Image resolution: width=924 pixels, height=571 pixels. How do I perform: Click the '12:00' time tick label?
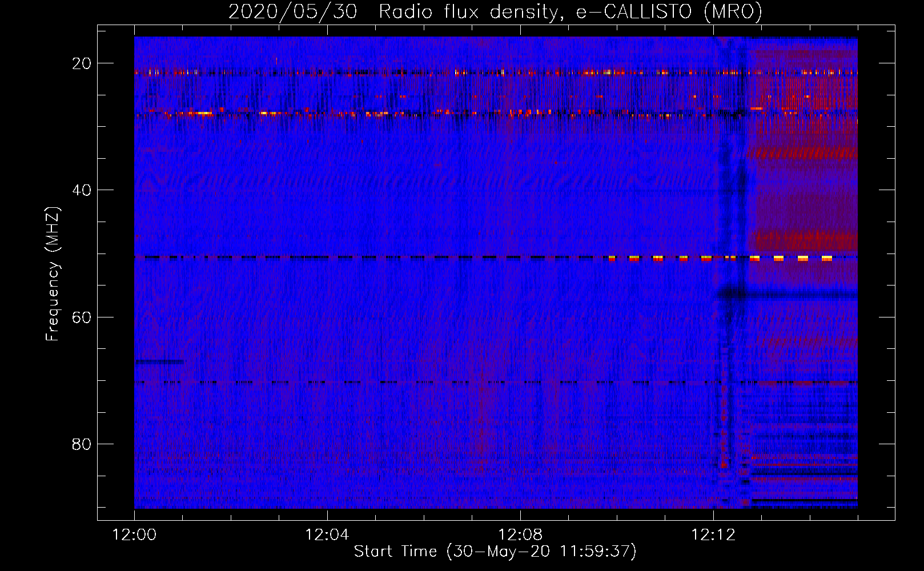(x=134, y=535)
